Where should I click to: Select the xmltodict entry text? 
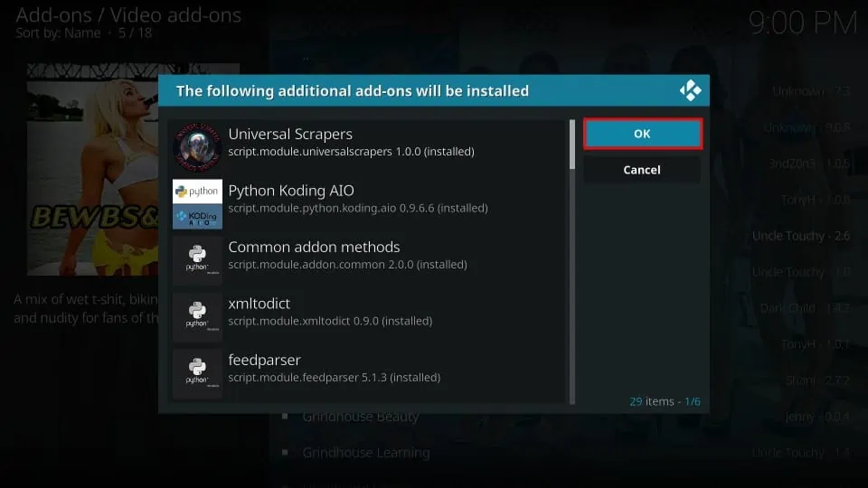259,304
